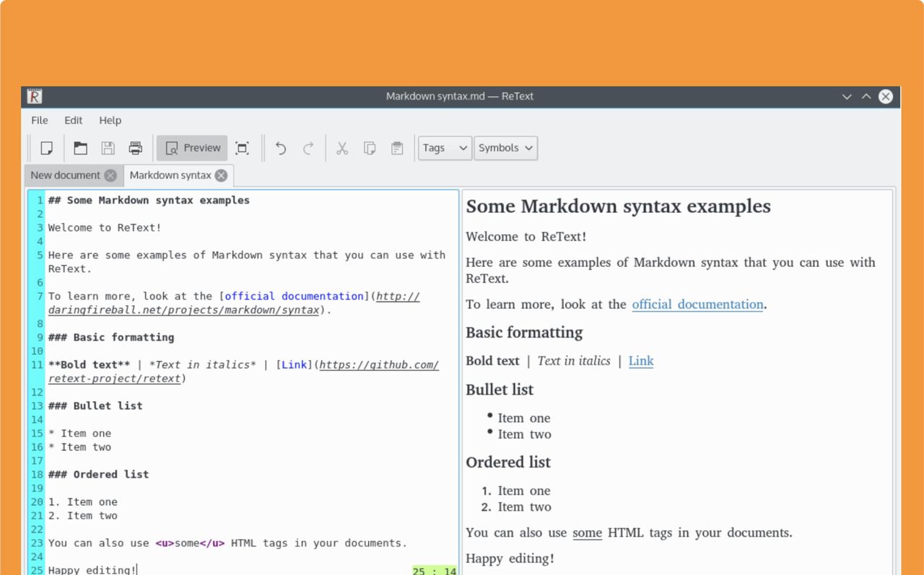The height and width of the screenshot is (575, 924).
Task: Paste from clipboard toolbar icon
Action: click(397, 148)
